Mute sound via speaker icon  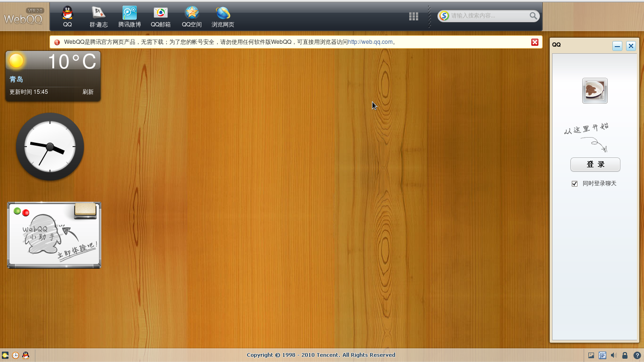click(x=613, y=355)
